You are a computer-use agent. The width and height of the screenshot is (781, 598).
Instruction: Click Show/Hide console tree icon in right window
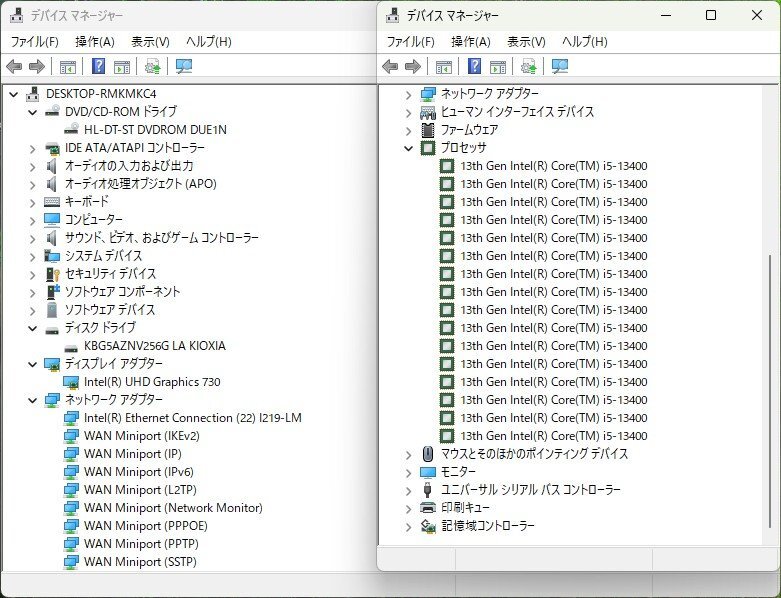click(x=443, y=66)
